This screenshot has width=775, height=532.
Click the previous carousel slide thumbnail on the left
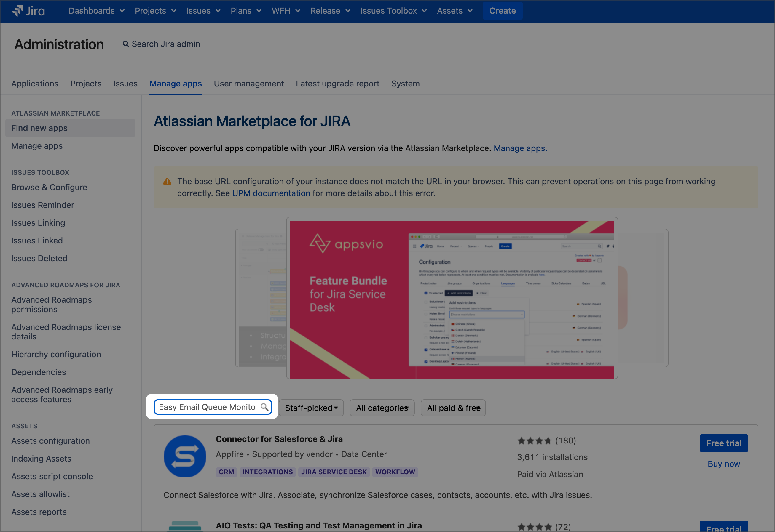261,298
